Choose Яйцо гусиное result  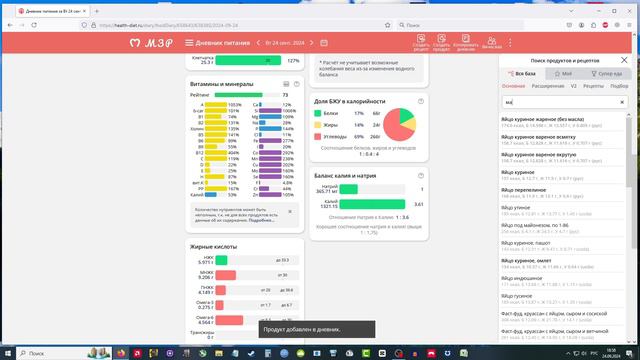click(562, 299)
